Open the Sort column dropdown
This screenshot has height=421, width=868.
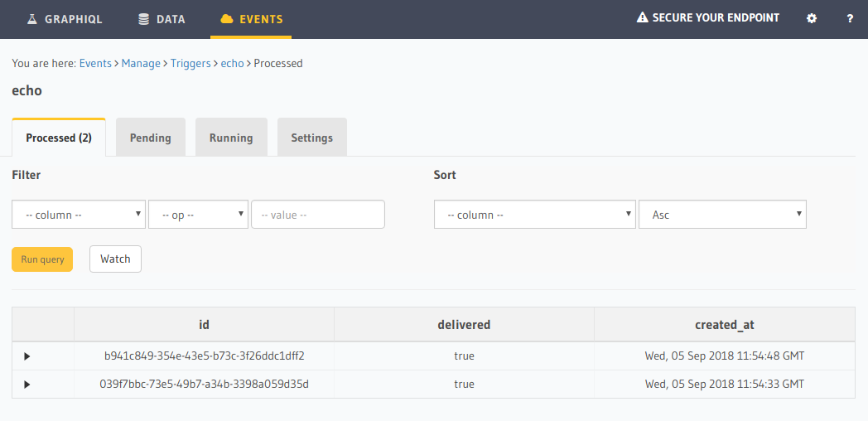[534, 215]
